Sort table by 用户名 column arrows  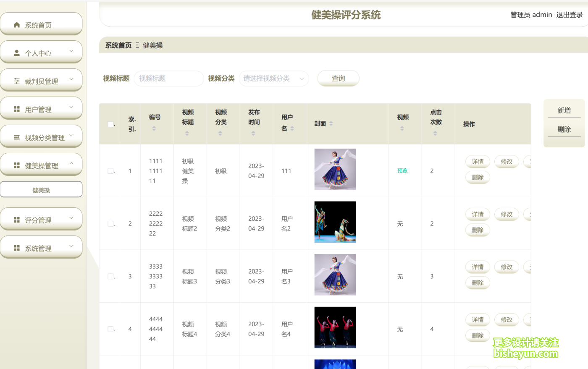(x=292, y=128)
